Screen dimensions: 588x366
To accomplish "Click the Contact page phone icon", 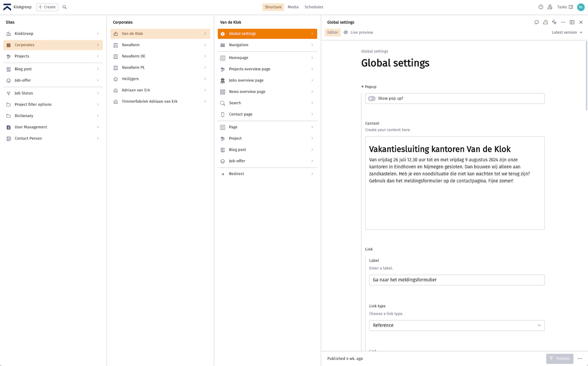I will (223, 115).
